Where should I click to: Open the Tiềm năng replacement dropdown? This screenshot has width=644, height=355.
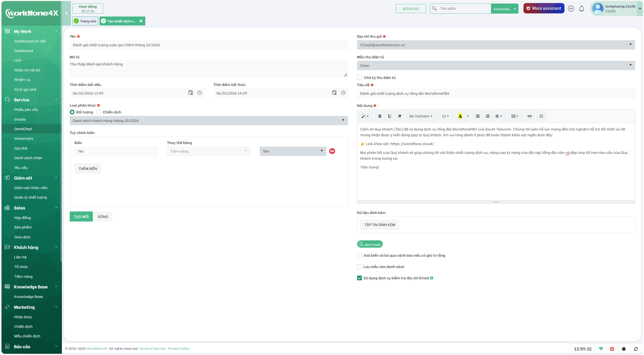tap(209, 151)
